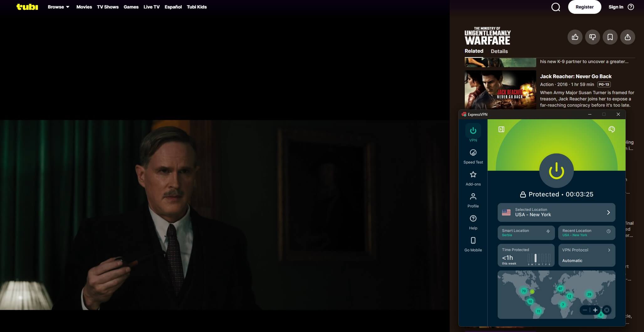Click the PG-13 rating badge
Screen dimensions: 644x332
604,84
